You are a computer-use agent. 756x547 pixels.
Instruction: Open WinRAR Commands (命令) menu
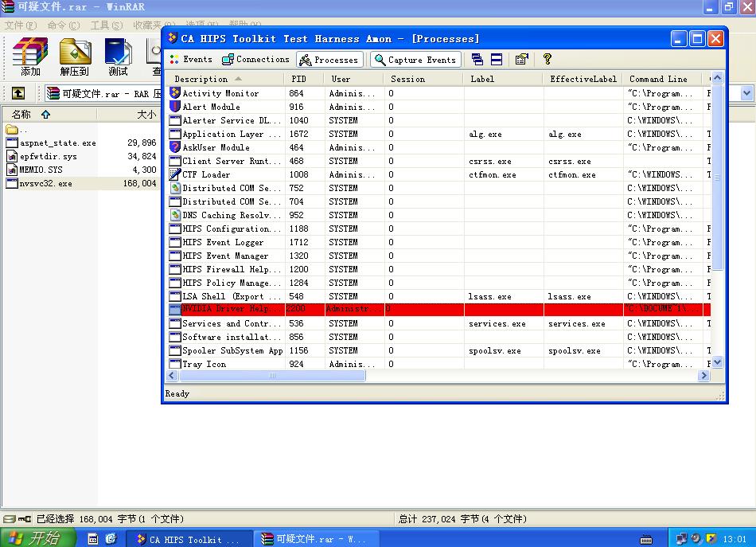64,25
